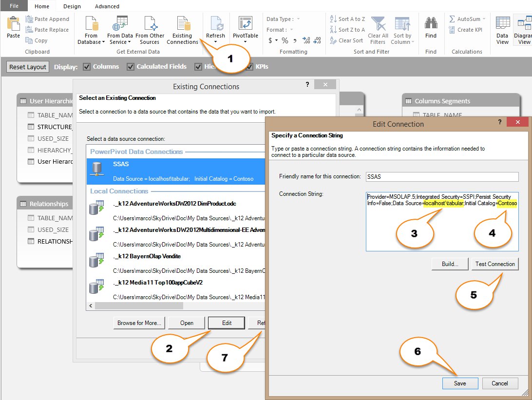Click the Sort A to Z icon
The image size is (532, 400).
pyautogui.click(x=334, y=19)
